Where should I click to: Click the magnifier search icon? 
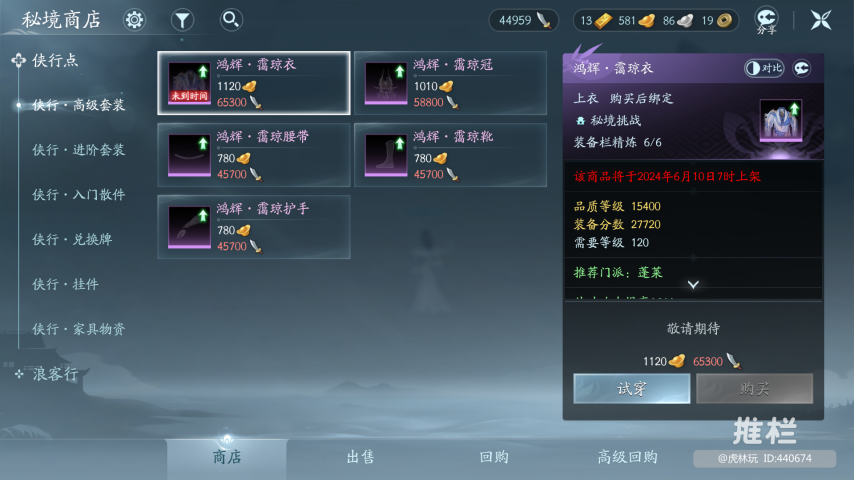231,20
